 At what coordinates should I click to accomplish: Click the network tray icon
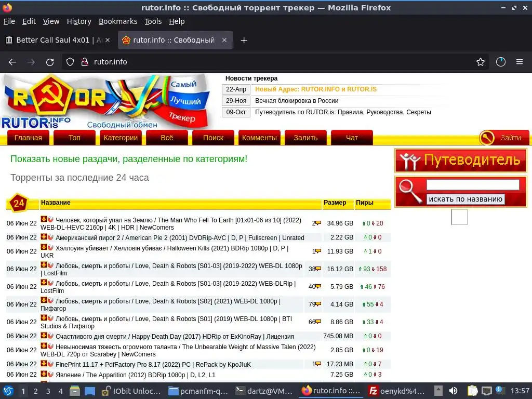click(486, 391)
